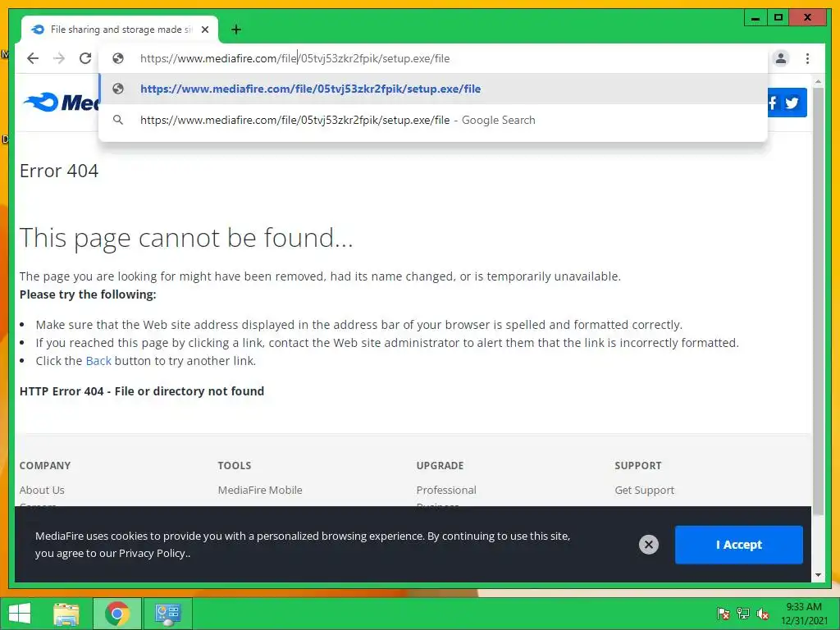Go back using the browser back arrow
Viewport: 840px width, 630px height.
(33, 58)
